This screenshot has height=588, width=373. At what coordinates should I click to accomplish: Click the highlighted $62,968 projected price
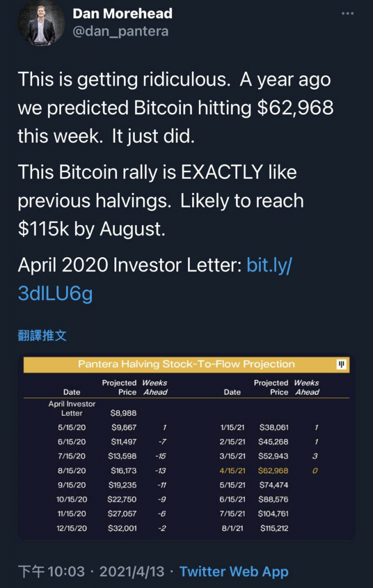(x=273, y=471)
